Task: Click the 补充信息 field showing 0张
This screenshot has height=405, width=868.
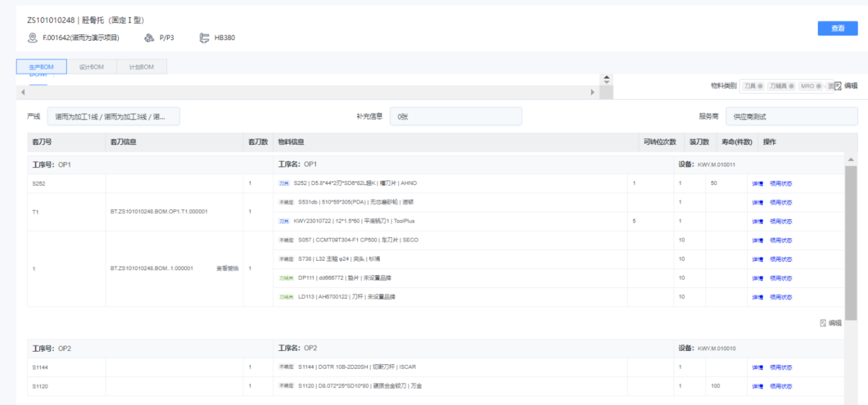Action: 455,116
